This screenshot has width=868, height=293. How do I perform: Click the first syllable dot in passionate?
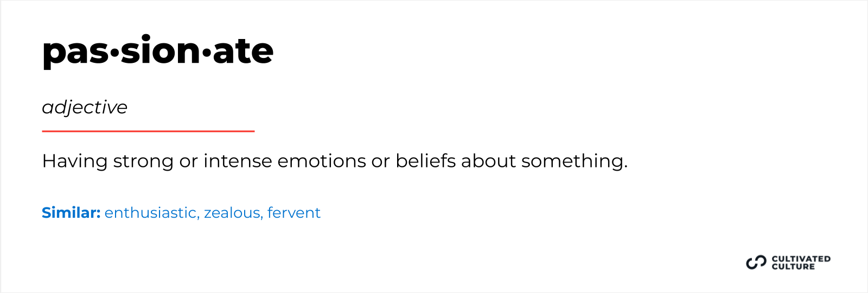(114, 52)
